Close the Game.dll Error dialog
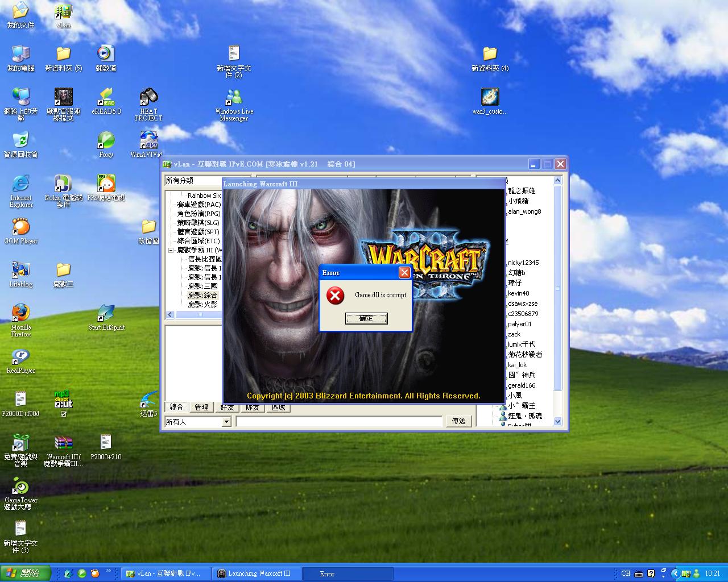The image size is (728, 582). (404, 273)
